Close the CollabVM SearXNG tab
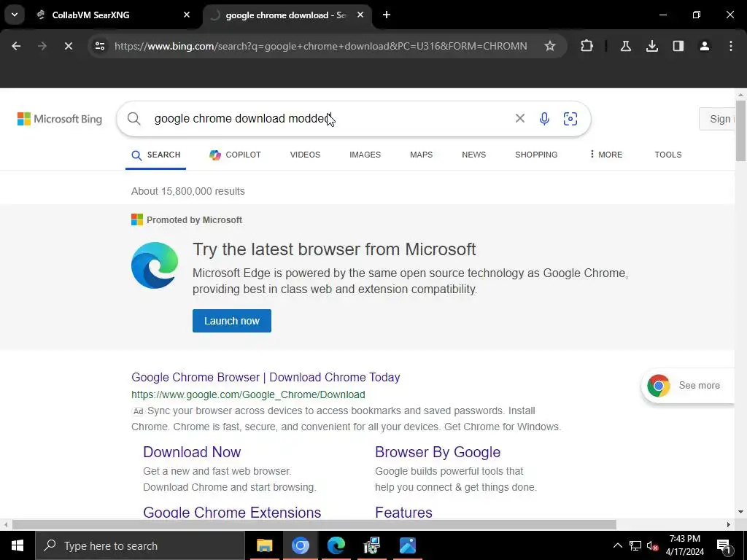This screenshot has width=747, height=560. pos(187,15)
